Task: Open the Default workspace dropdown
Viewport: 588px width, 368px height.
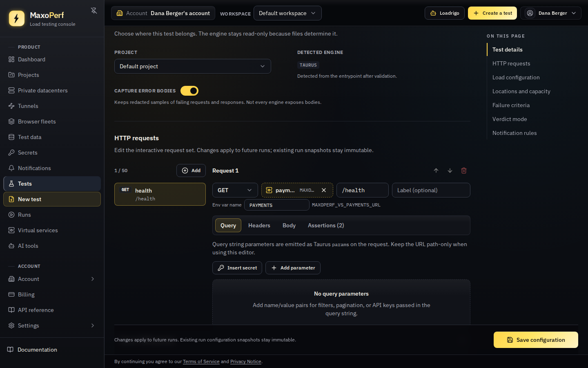Action: [287, 13]
